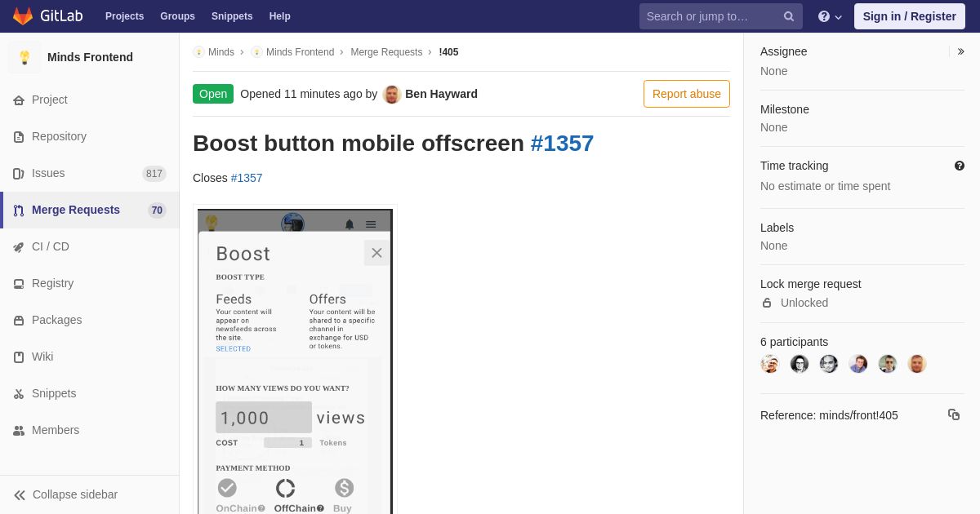Collapse right sidebar double chevron
Image resolution: width=980 pixels, height=514 pixels.
pyautogui.click(x=960, y=51)
